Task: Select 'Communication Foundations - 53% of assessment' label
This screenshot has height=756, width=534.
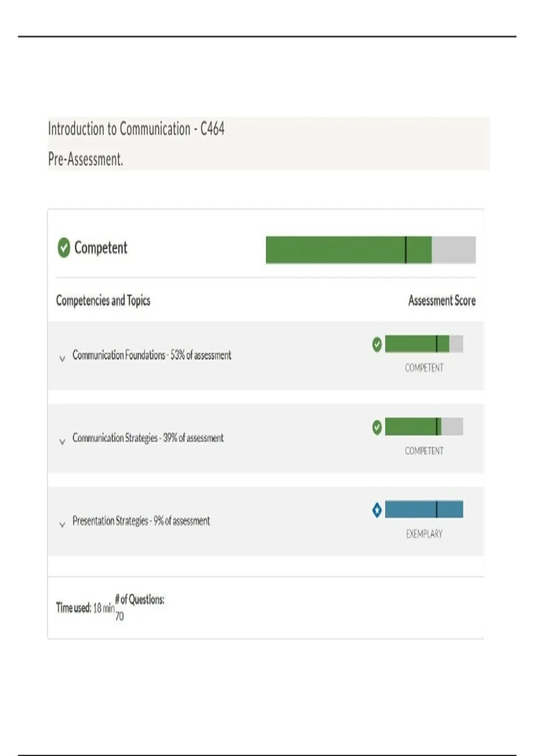Action: pos(152,355)
